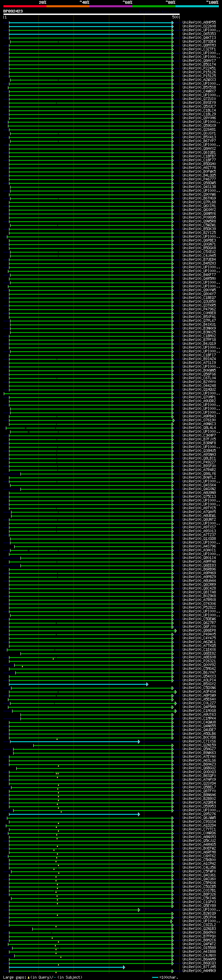
Task: Open the UniRef100_B9SEY9 link
Action: coord(199,103)
